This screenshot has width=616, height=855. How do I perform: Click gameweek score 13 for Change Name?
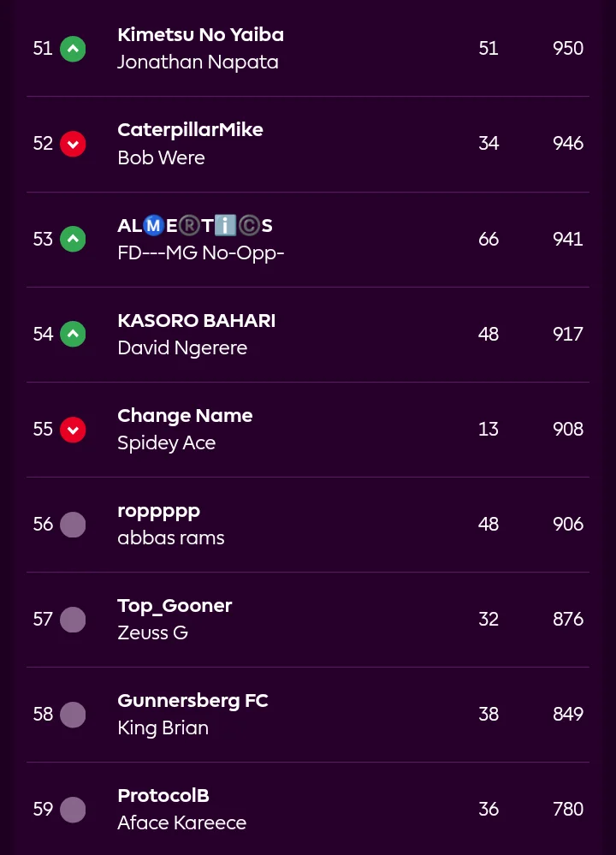489,429
